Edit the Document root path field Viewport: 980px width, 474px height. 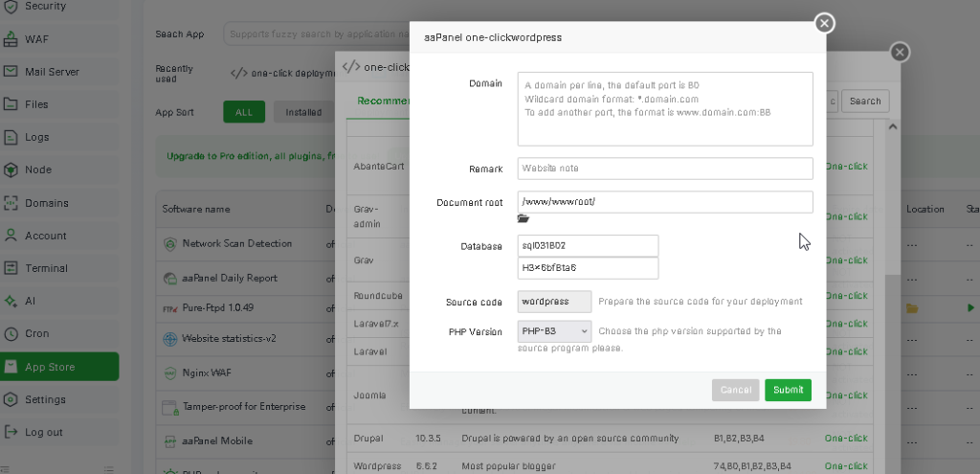[665, 202]
